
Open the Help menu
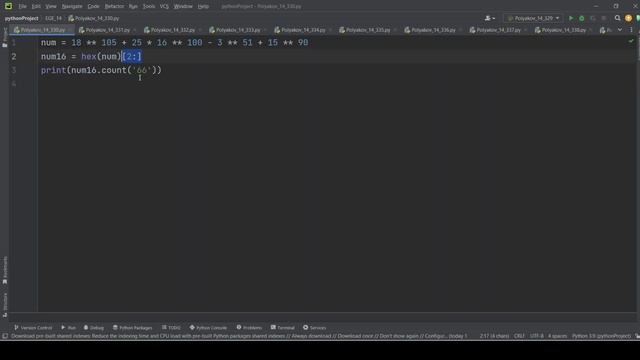(203, 6)
